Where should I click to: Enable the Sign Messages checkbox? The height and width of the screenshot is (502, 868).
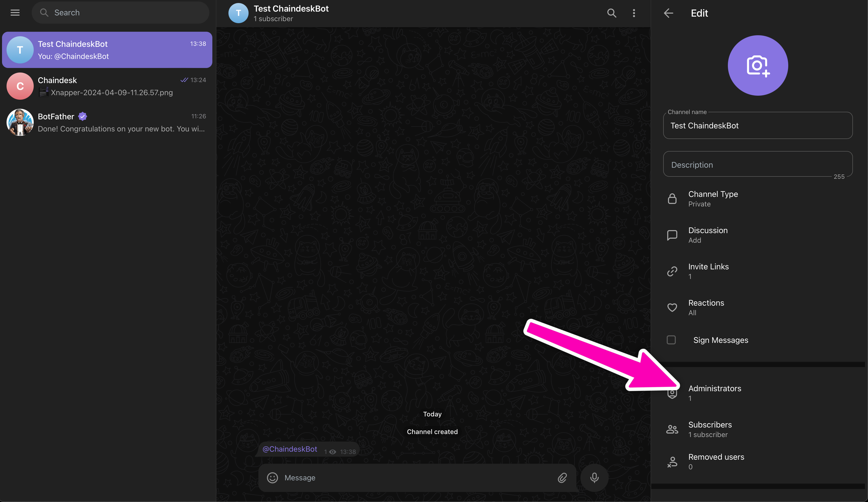click(671, 340)
